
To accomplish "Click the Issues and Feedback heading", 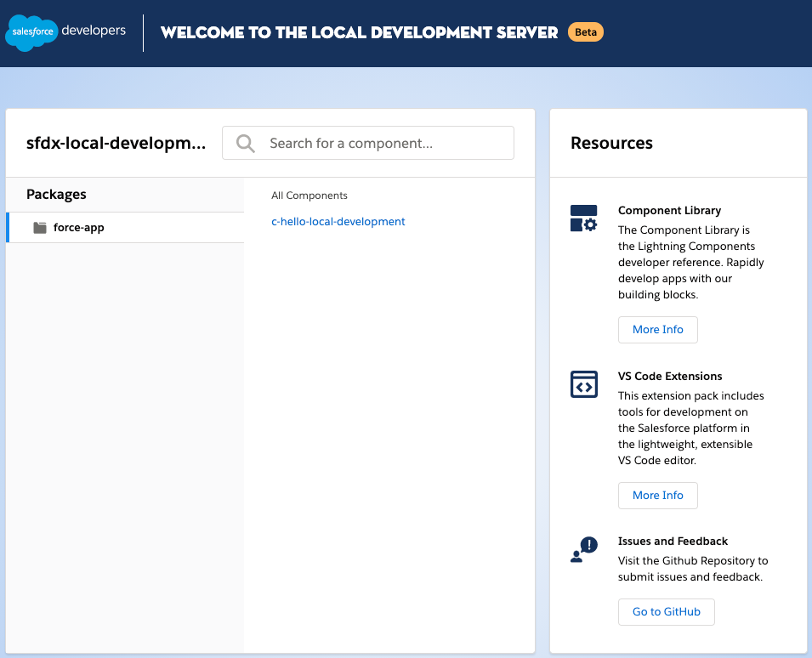I will [673, 542].
